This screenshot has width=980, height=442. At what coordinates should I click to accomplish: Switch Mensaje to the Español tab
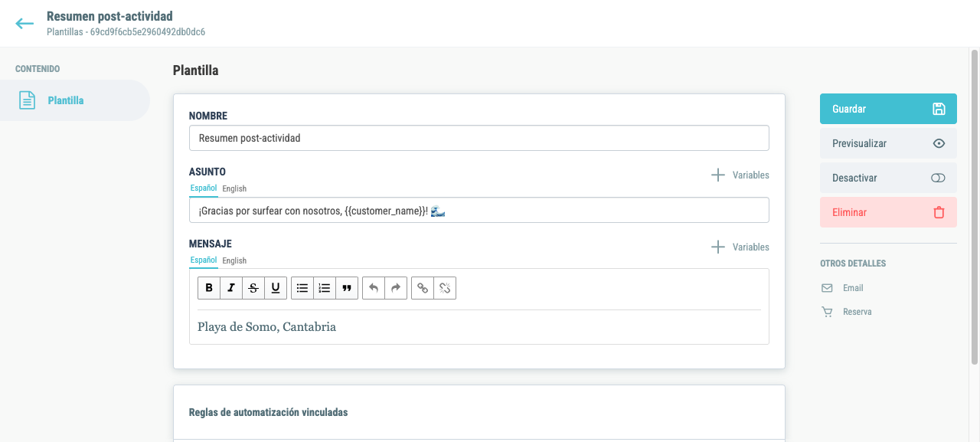[x=204, y=260]
